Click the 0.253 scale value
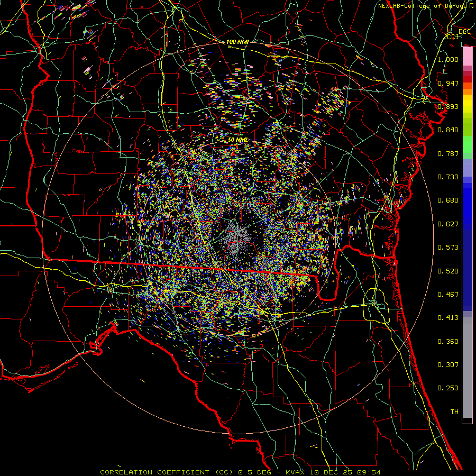Image resolution: width=476 pixels, height=476 pixels. coord(448,388)
